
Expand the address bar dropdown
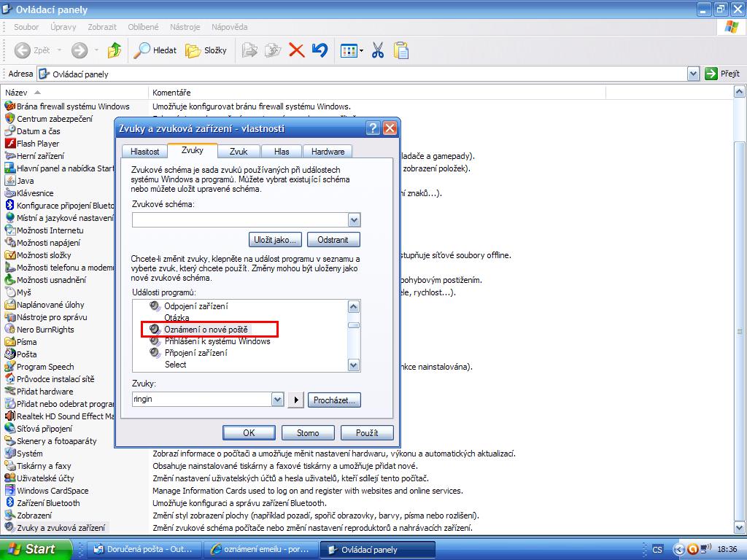click(693, 74)
